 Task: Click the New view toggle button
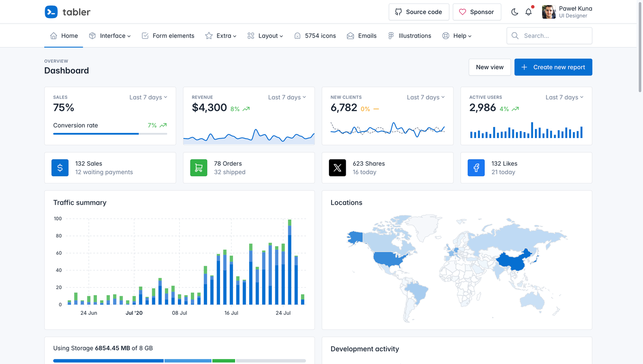click(x=489, y=67)
